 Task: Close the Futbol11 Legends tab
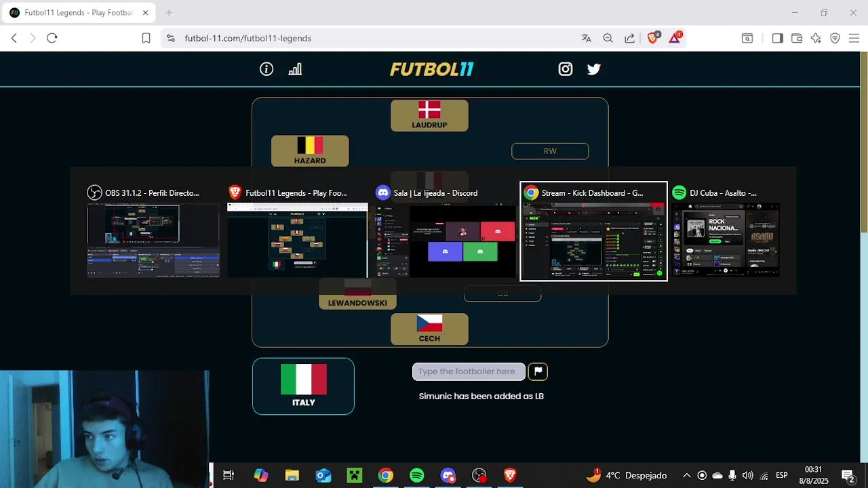[145, 13]
